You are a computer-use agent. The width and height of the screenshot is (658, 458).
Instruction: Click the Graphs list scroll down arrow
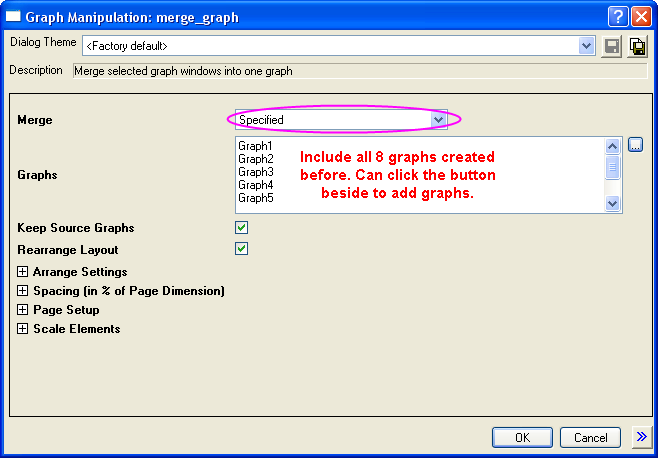(x=613, y=203)
